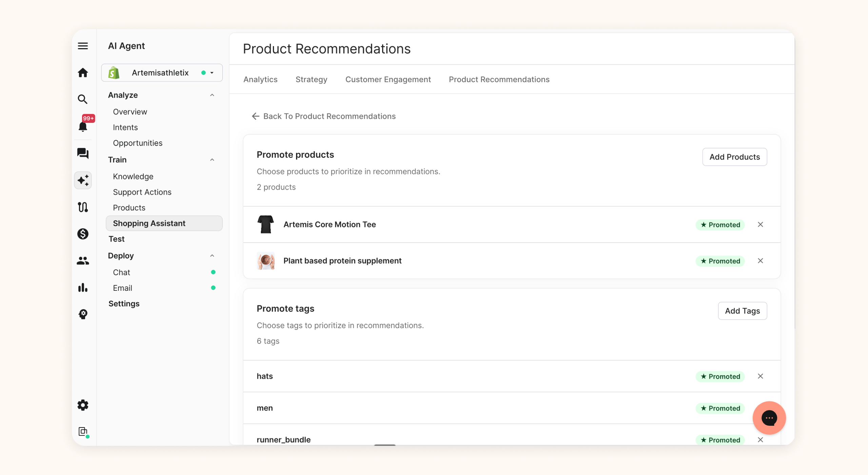Remove the hats tag
The height and width of the screenshot is (475, 868).
[760, 376]
